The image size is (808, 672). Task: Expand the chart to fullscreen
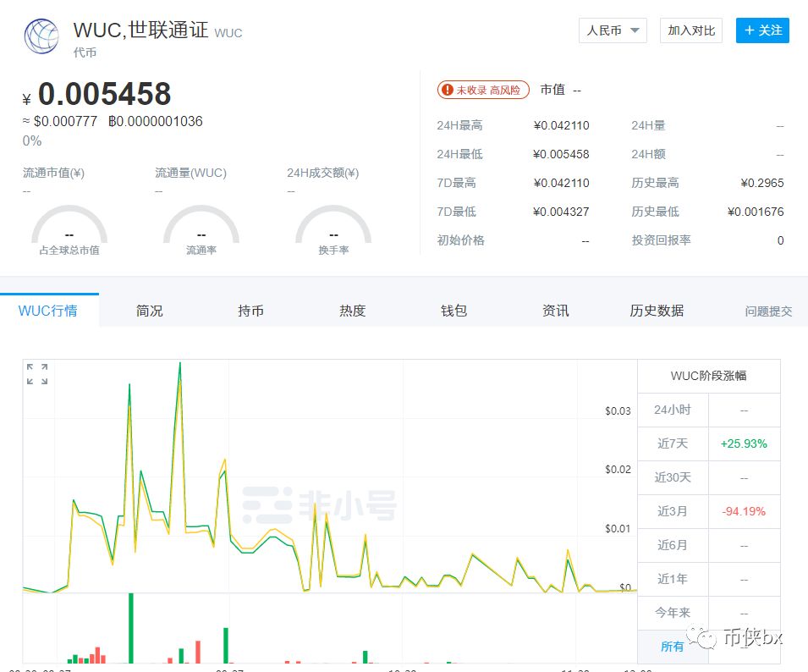click(x=37, y=374)
